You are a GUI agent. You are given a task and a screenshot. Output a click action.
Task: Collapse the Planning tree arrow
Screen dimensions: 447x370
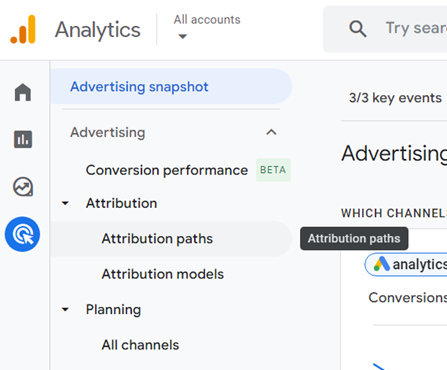point(65,309)
